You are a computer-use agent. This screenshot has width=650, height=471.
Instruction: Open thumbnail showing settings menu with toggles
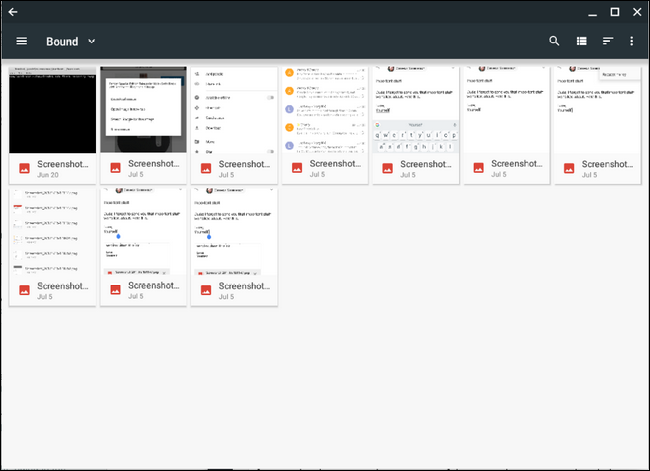[x=234, y=110]
